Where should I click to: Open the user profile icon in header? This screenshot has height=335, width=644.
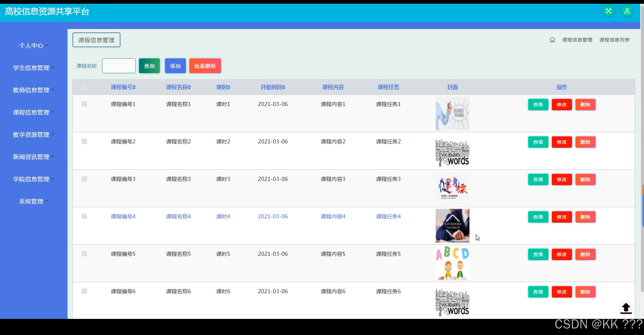pyautogui.click(x=627, y=11)
